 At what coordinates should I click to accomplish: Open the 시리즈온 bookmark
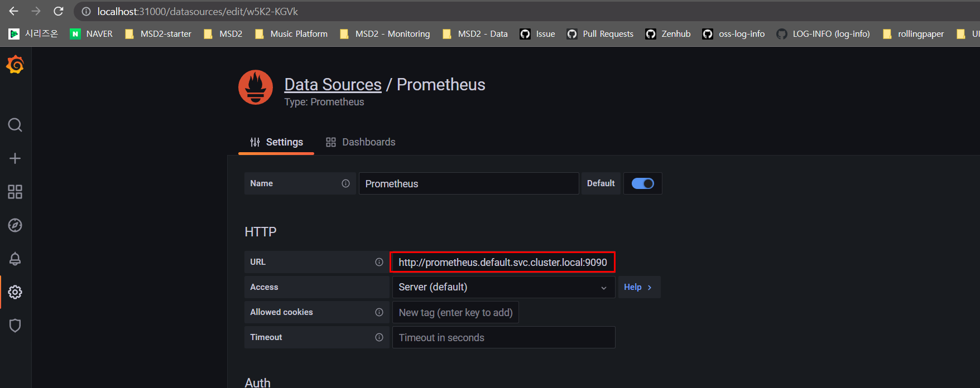pyautogui.click(x=33, y=34)
